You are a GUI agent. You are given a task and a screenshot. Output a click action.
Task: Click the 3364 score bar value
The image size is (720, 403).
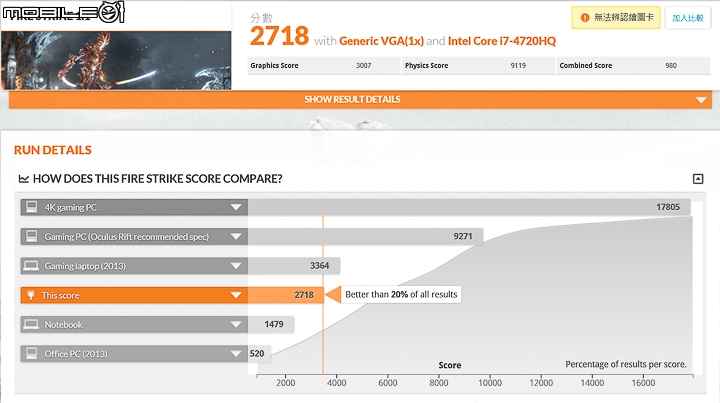319,266
